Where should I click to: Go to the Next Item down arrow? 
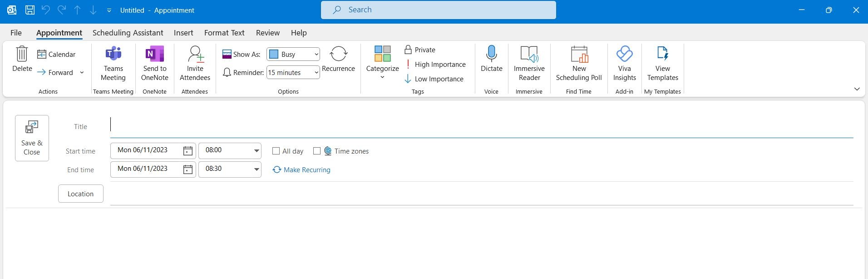tap(93, 10)
